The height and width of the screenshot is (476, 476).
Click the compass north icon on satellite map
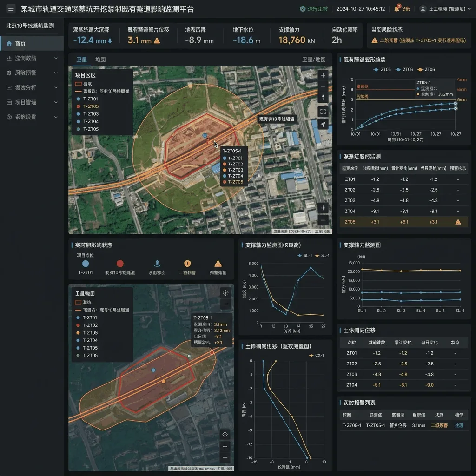323,98
